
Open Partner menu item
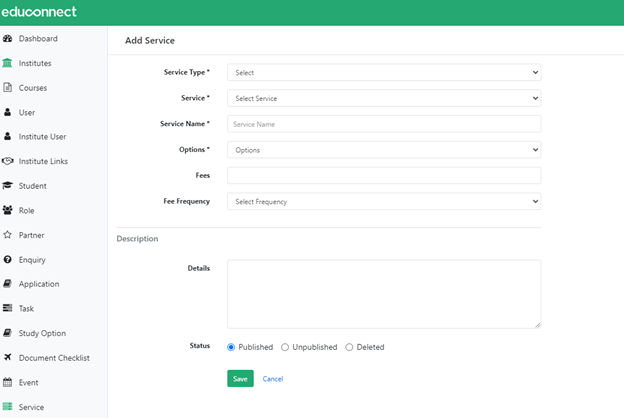pos(31,235)
